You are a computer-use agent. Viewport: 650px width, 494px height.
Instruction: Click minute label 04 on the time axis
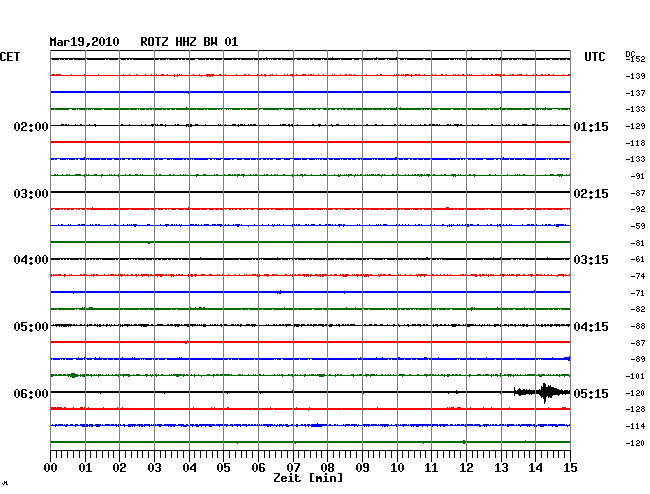click(x=189, y=468)
